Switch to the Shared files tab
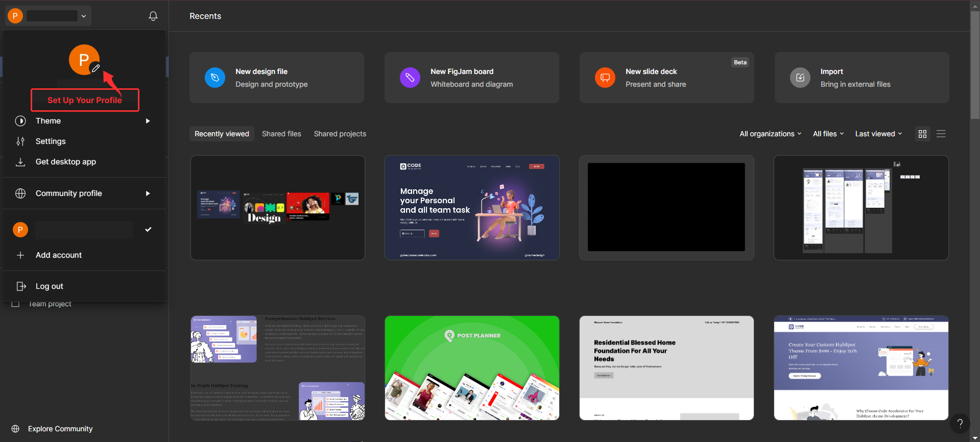980x442 pixels. click(281, 134)
